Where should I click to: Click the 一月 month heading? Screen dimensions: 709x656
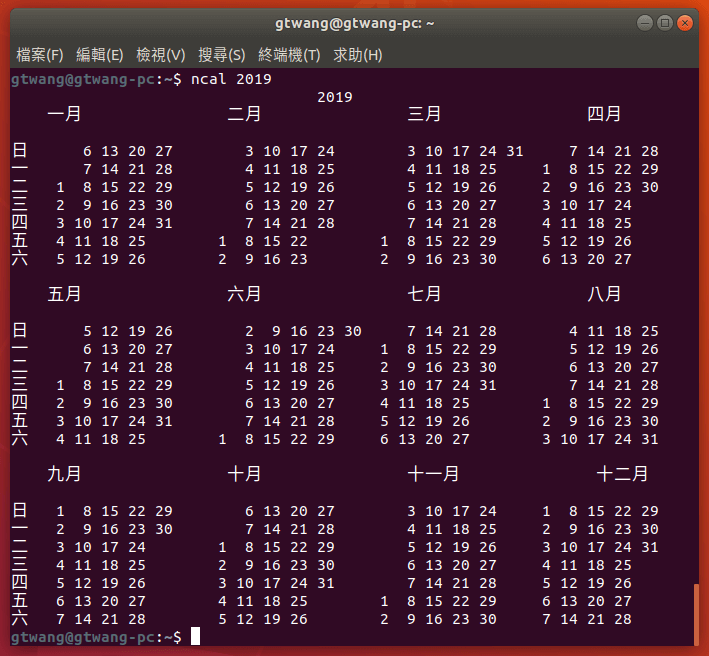click(x=64, y=114)
